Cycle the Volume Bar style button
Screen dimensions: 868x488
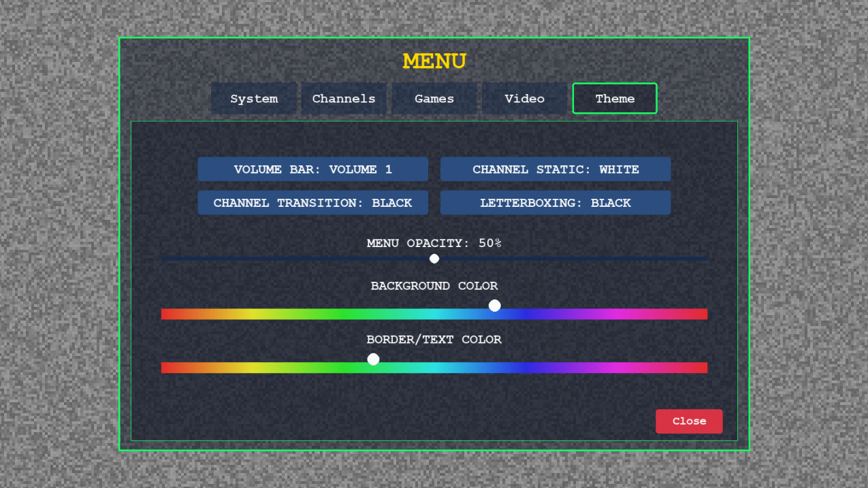point(313,169)
